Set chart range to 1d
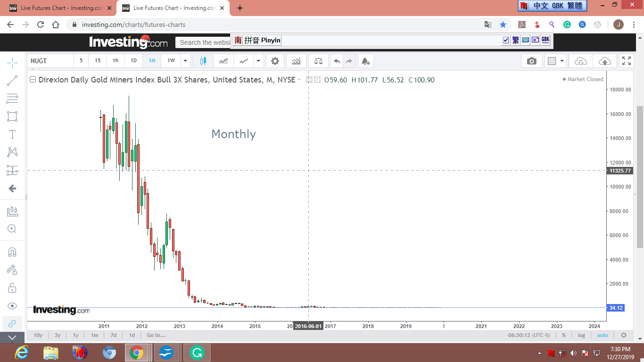This screenshot has width=644, height=362. tap(132, 335)
